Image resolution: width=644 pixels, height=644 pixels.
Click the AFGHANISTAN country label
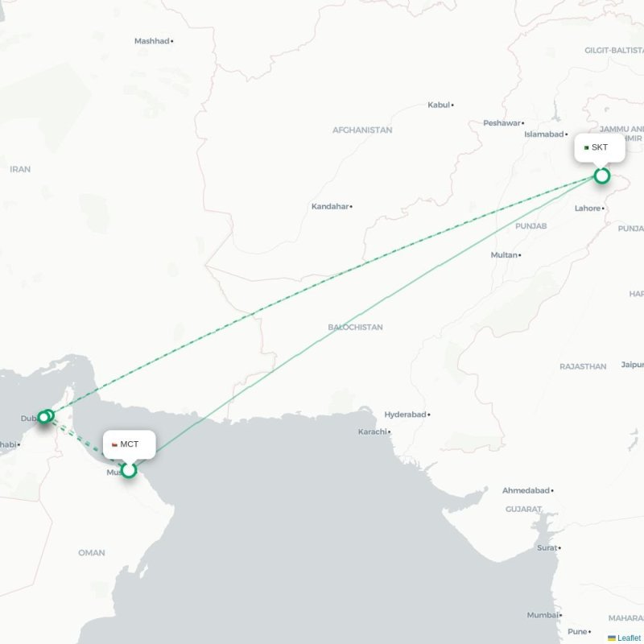tap(362, 130)
